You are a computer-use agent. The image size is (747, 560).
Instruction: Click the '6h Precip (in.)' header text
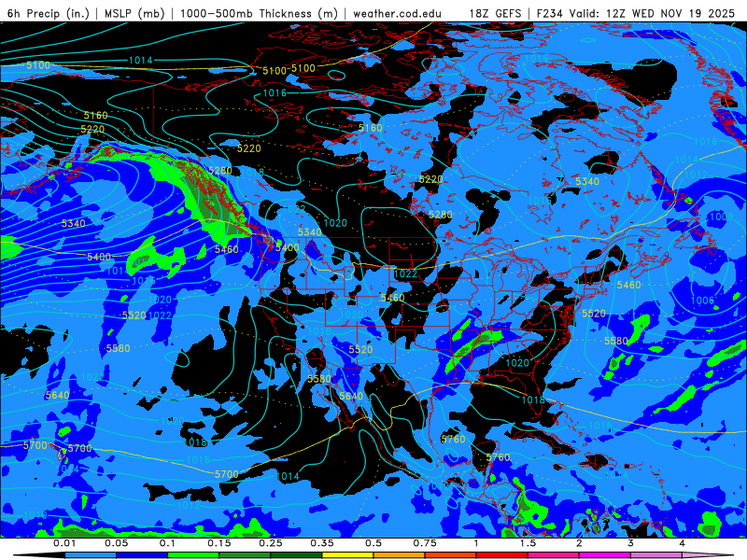point(49,13)
